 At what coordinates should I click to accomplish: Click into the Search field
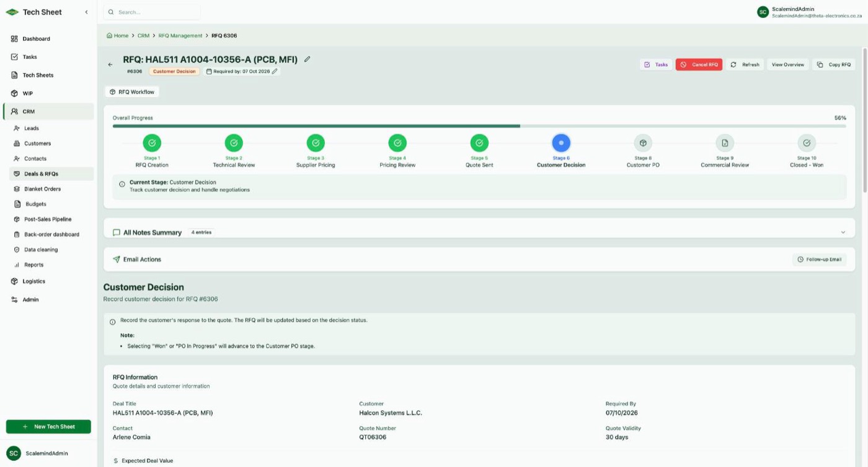pos(152,12)
